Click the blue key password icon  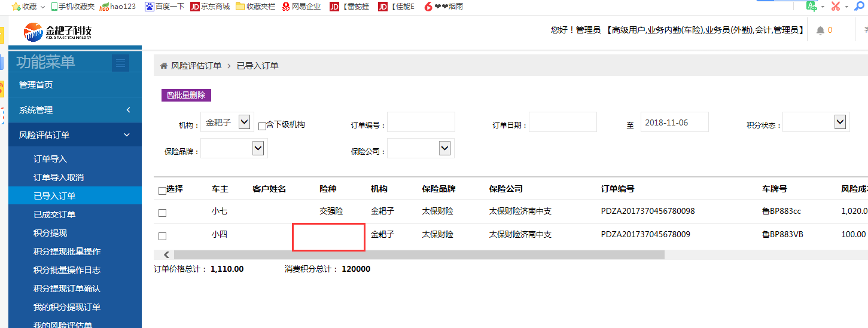pyautogui.click(x=860, y=6)
